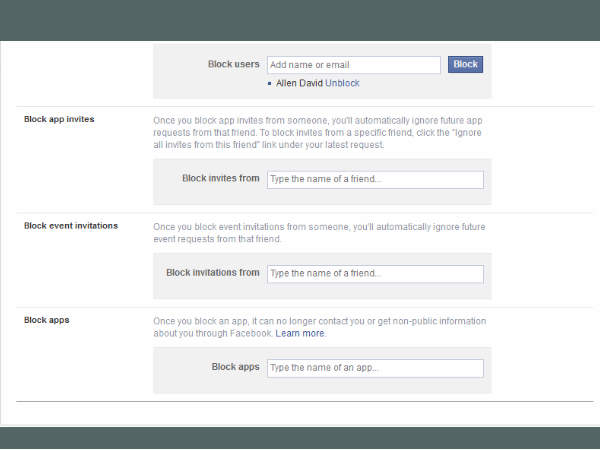Screen dimensions: 600x450
Task: Click the 'Block users' field label
Action: coord(233,64)
